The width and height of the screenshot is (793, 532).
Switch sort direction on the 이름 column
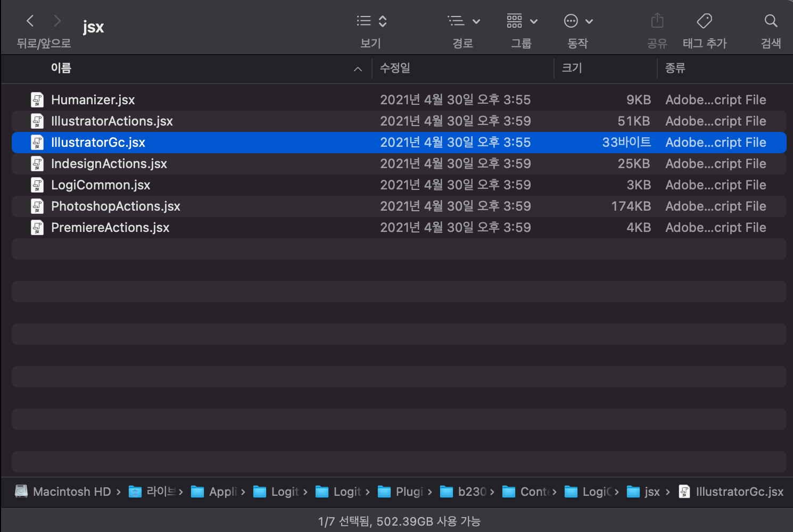[x=357, y=69]
